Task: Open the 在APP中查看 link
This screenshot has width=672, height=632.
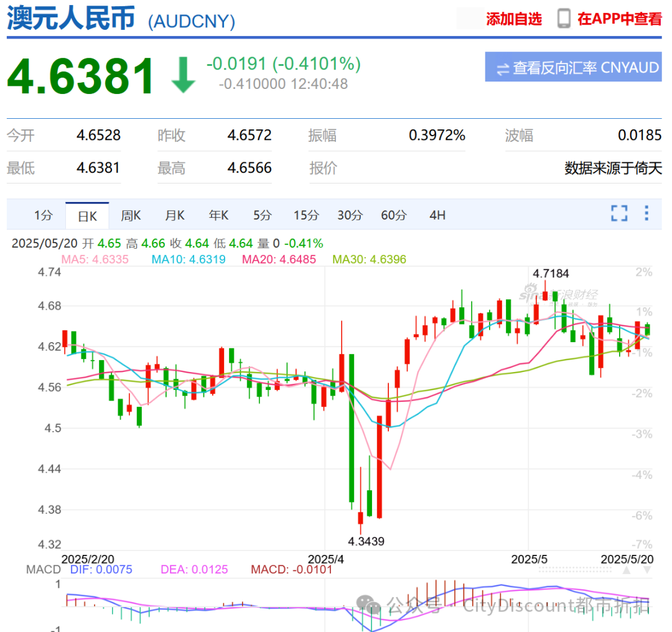Action: tap(619, 19)
